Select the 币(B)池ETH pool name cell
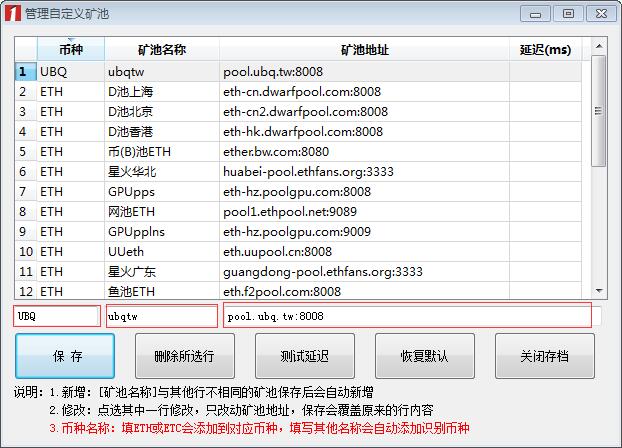The width and height of the screenshot is (622, 448). (162, 152)
